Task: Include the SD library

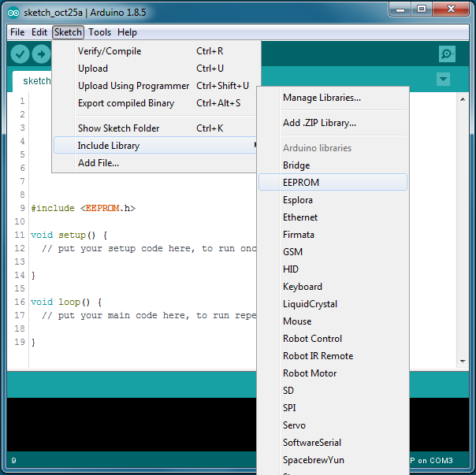Action: pos(333,391)
